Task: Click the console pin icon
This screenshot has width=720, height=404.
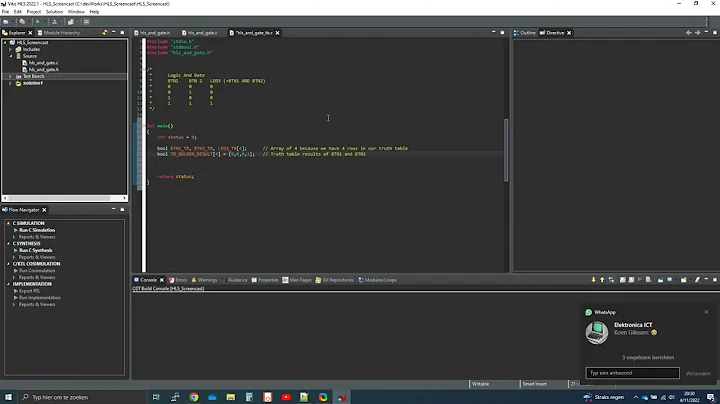Action: [x=661, y=280]
